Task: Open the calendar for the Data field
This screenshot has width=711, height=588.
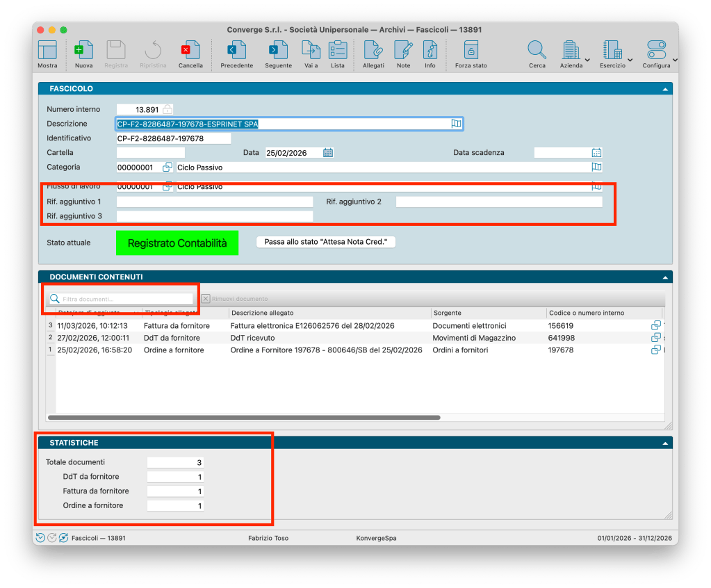Action: pyautogui.click(x=328, y=153)
